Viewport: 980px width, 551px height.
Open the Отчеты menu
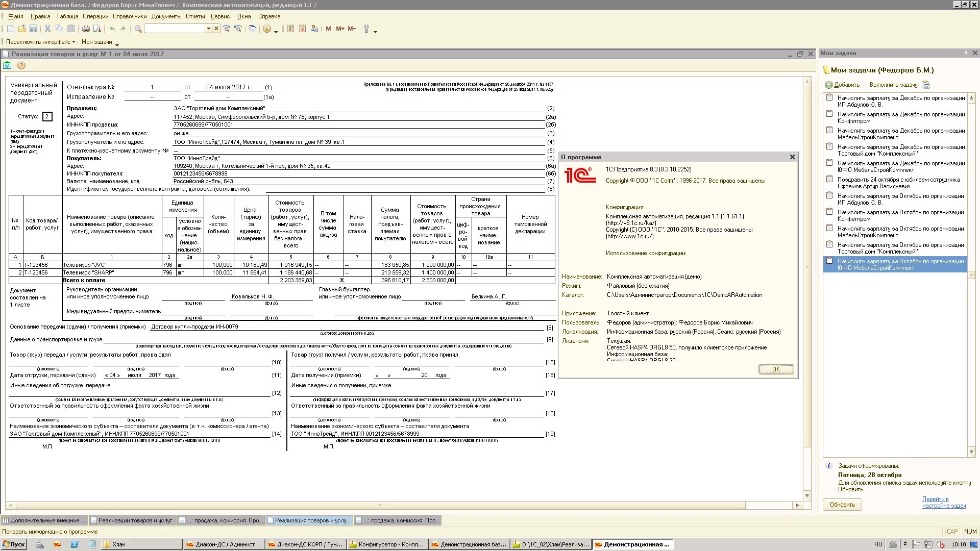coord(195,16)
